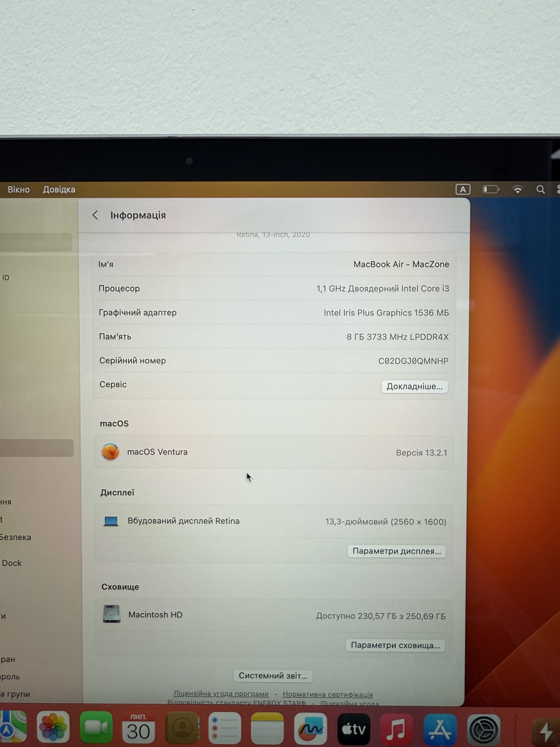Open Calendar showing 30 in the Dock
The width and height of the screenshot is (560, 747).
coord(139,728)
